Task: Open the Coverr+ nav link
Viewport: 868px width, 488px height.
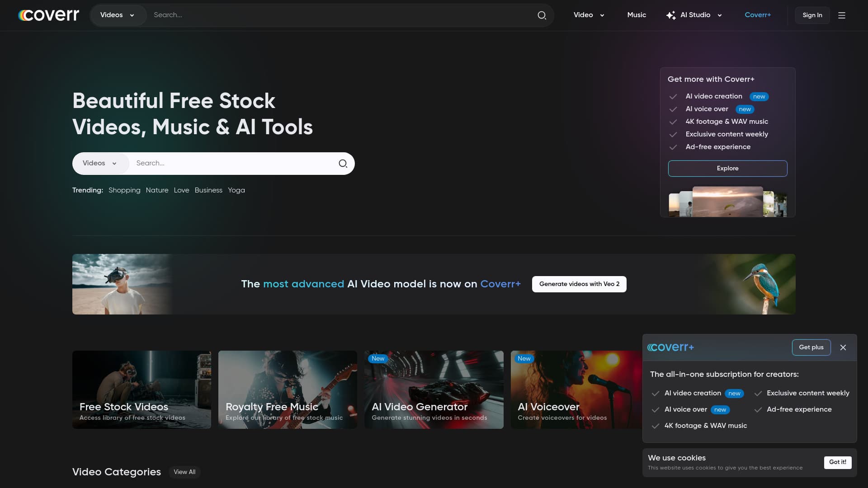Action: (x=758, y=15)
